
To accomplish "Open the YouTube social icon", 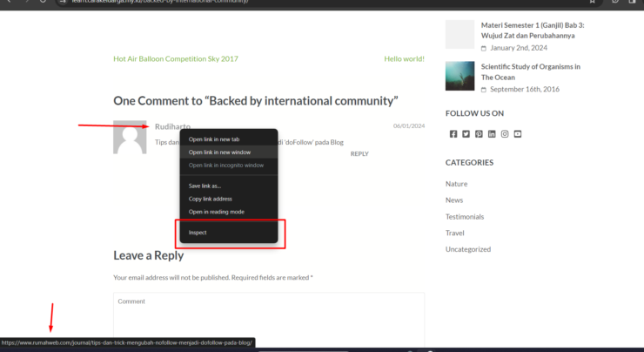I will (x=518, y=134).
